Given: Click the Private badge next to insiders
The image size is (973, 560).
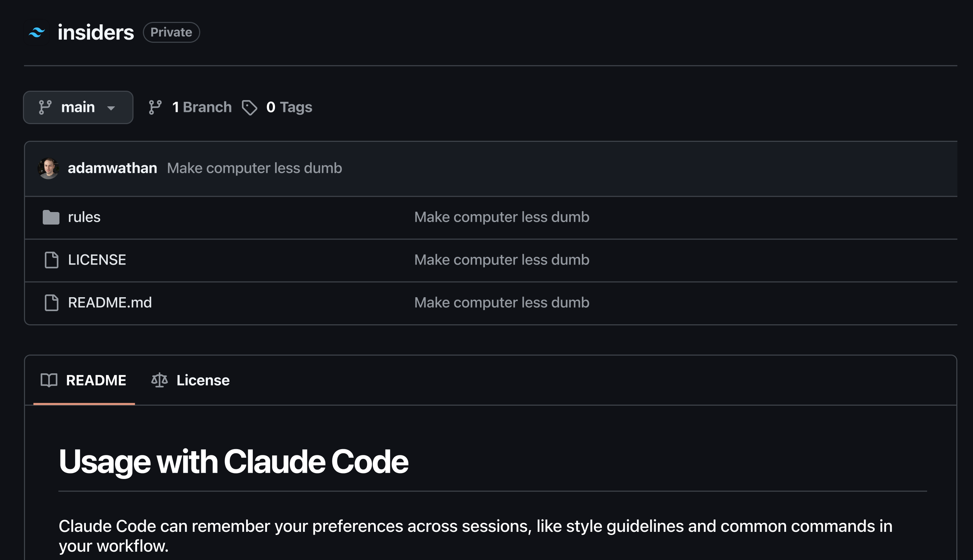Looking at the screenshot, I should (x=171, y=32).
